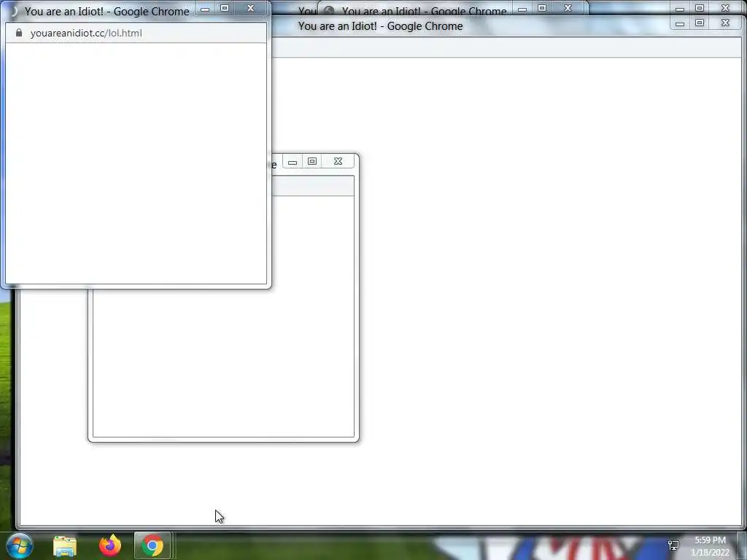Image resolution: width=747 pixels, height=560 pixels.
Task: Minimize the top popup titled beside the globe icon
Action: (522, 8)
